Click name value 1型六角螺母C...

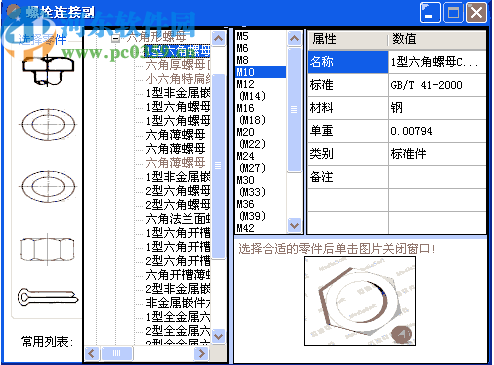point(437,62)
